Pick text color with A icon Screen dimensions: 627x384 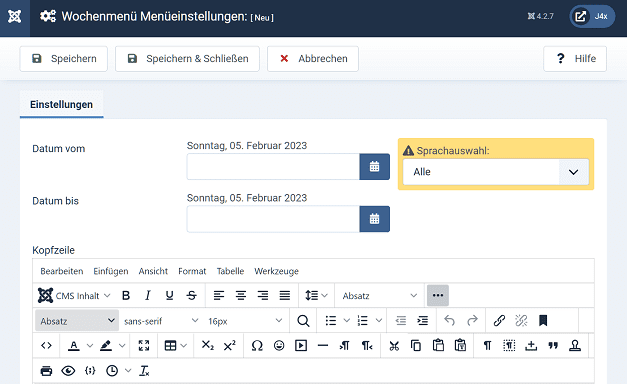(x=74, y=346)
